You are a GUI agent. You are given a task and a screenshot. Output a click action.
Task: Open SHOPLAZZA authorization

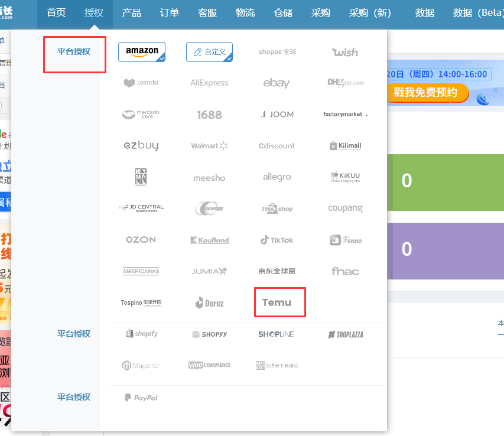click(x=346, y=334)
